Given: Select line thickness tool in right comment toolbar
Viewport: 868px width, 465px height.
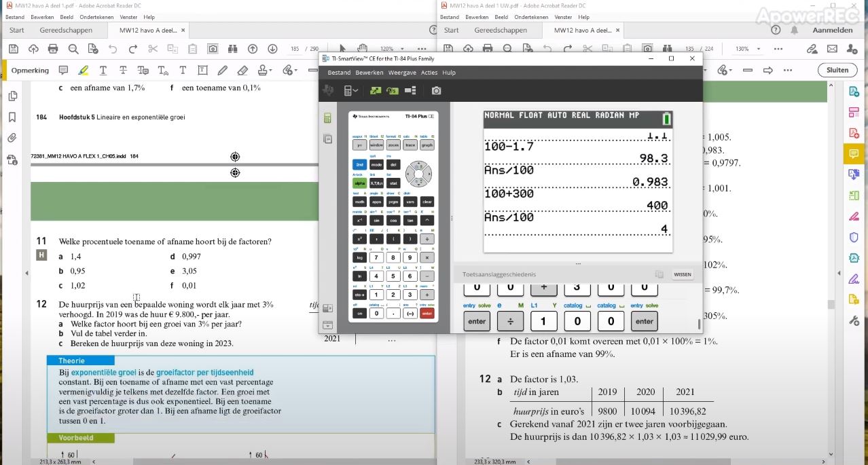Looking at the screenshot, I should (x=748, y=70).
